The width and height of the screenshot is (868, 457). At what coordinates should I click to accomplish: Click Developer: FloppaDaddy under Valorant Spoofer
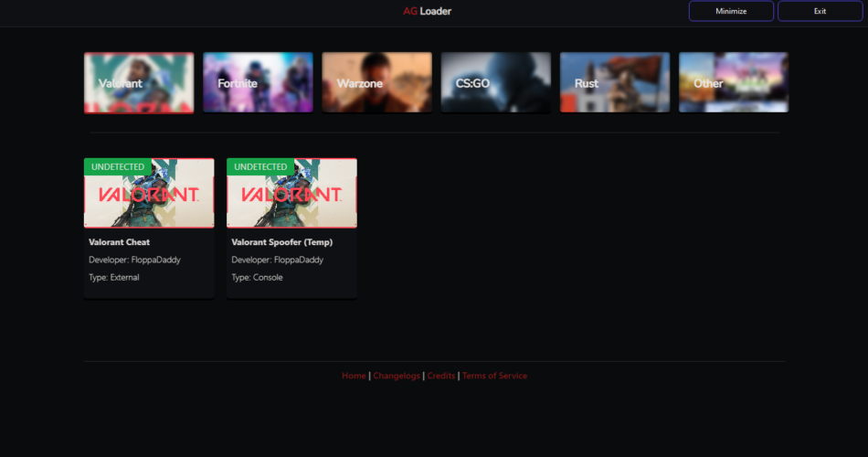278,260
